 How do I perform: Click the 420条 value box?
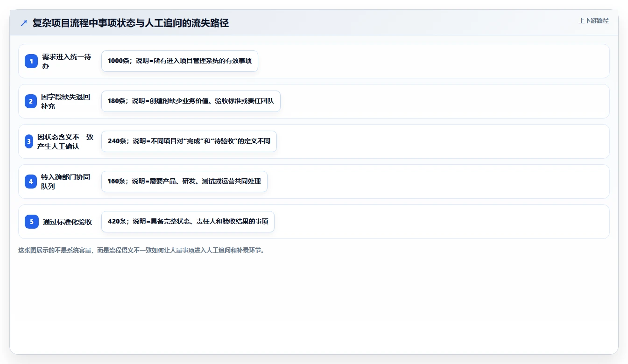(x=188, y=222)
